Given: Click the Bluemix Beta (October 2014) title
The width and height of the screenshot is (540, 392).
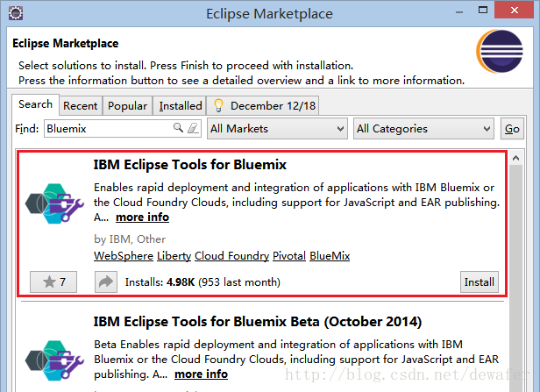Looking at the screenshot, I should 258,322.
